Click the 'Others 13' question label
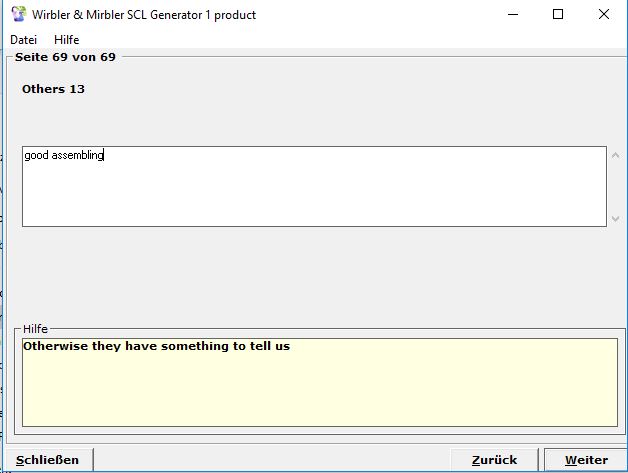Image resolution: width=628 pixels, height=473 pixels. (x=54, y=90)
